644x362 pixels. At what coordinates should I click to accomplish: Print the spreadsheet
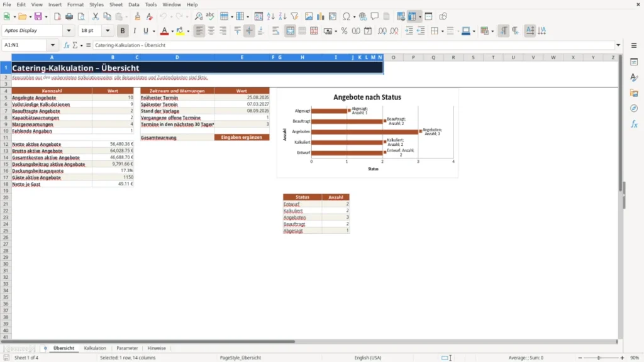pyautogui.click(x=69, y=16)
